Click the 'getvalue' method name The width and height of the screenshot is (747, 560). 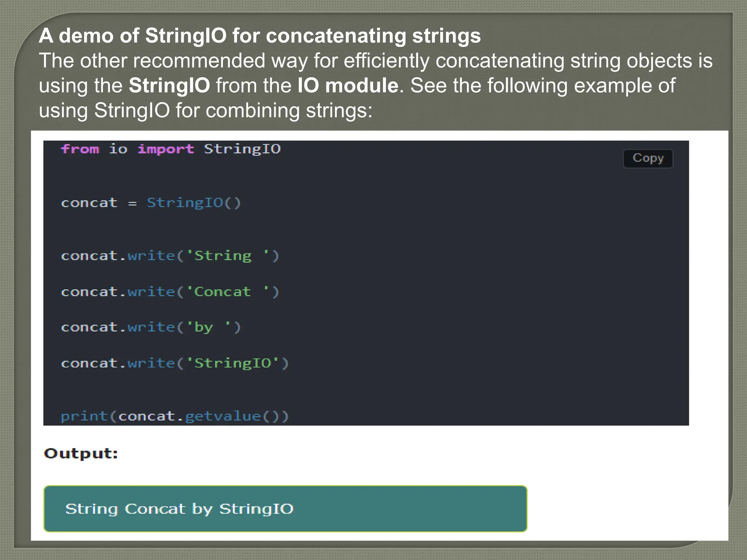point(223,416)
